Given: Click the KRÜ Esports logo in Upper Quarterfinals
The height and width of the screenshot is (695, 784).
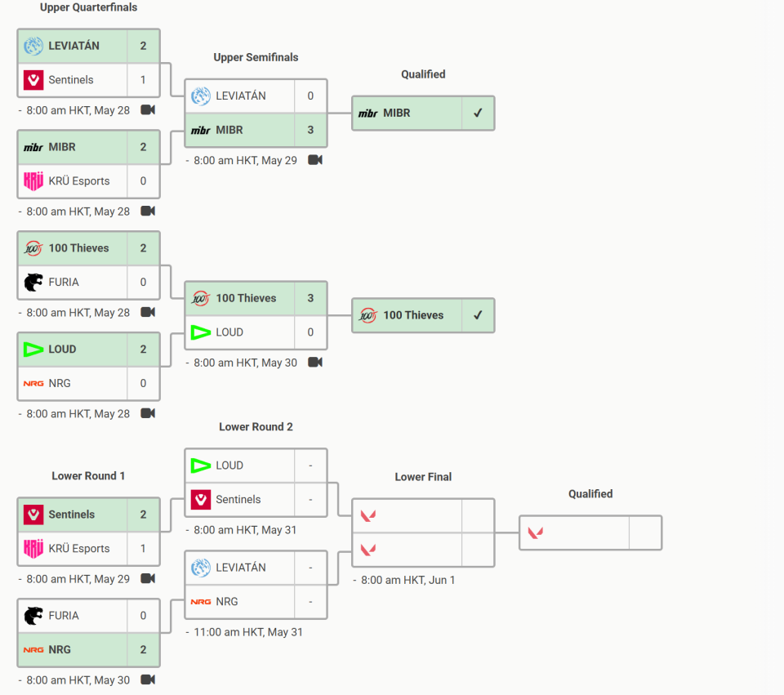Looking at the screenshot, I should (x=33, y=181).
